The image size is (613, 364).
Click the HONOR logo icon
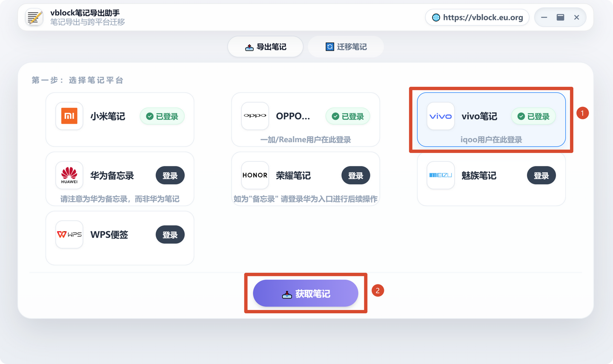(x=255, y=175)
